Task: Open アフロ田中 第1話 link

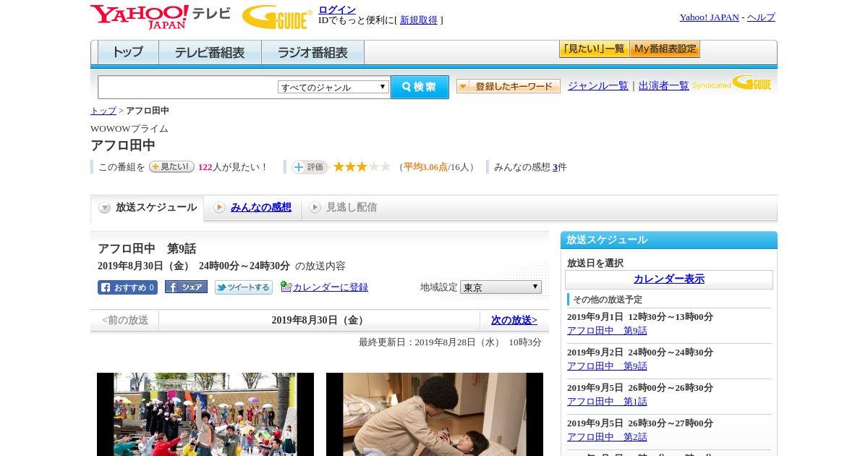Action: click(607, 402)
